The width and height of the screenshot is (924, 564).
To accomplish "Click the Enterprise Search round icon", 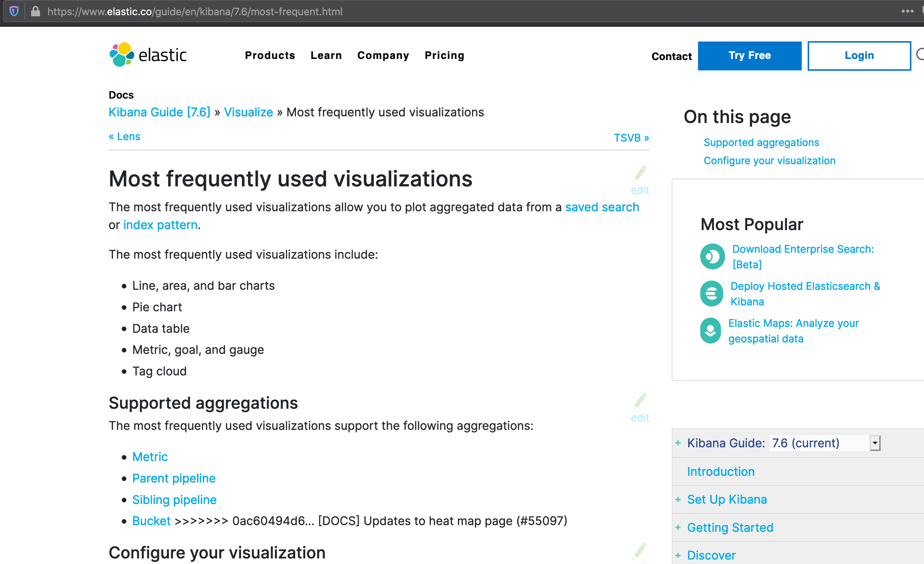I will (x=712, y=256).
